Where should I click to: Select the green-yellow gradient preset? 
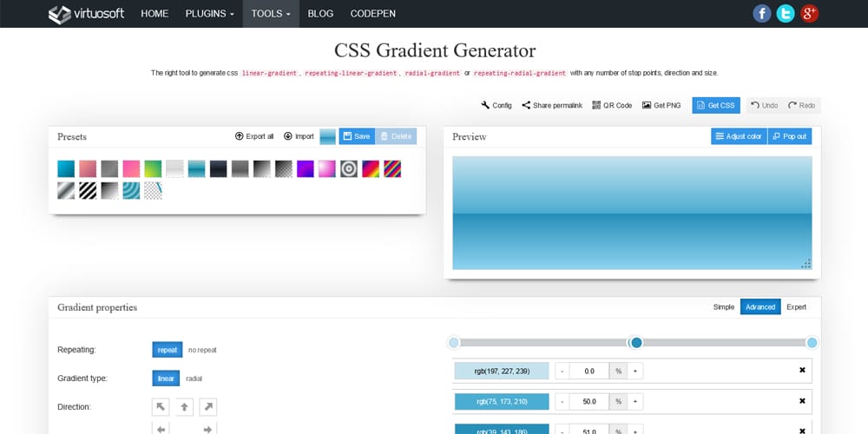(x=153, y=169)
